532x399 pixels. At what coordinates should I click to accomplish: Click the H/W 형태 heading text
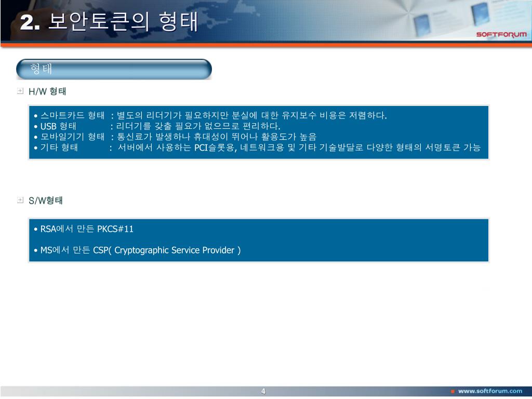point(47,91)
